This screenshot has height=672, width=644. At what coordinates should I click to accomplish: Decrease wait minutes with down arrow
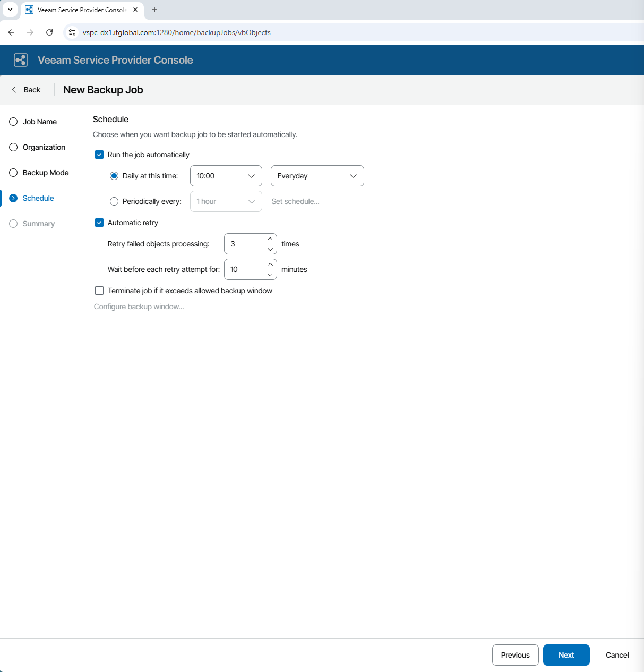click(270, 275)
